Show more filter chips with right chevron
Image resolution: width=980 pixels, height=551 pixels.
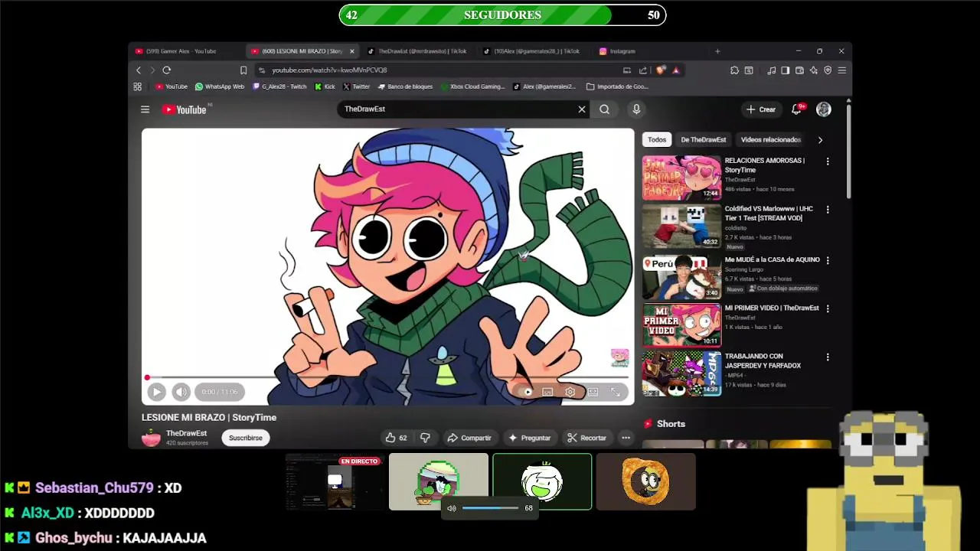820,140
